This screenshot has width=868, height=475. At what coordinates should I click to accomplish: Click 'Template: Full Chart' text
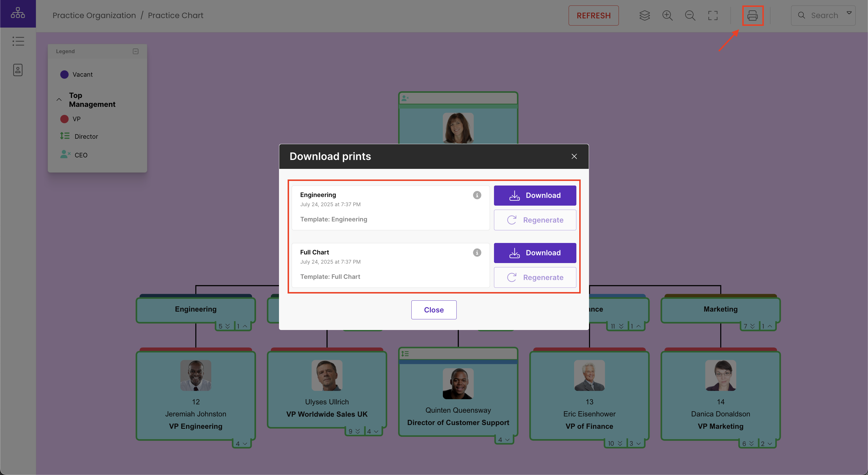tap(330, 277)
